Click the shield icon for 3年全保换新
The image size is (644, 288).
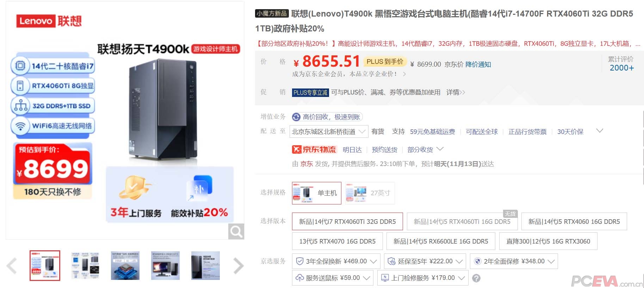click(x=300, y=261)
